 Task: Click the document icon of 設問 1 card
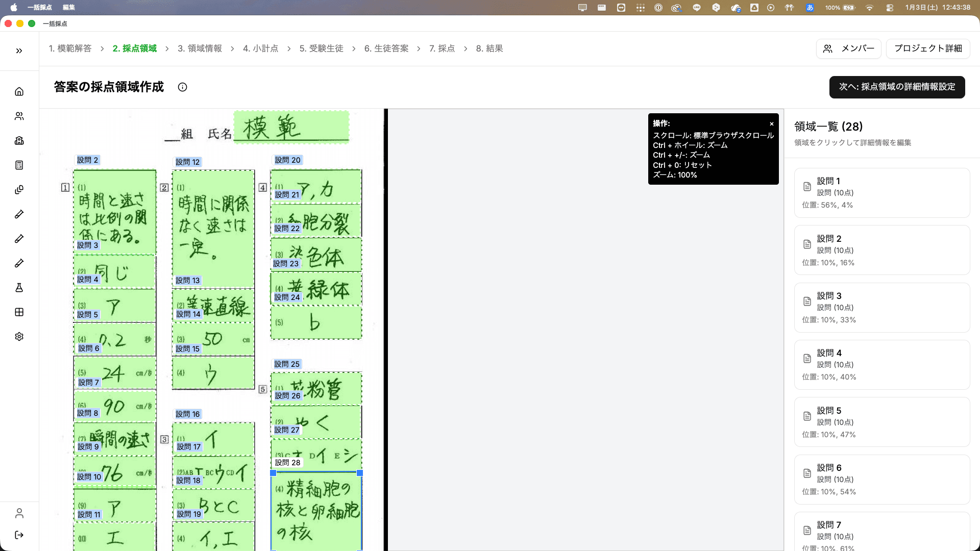[x=807, y=187]
